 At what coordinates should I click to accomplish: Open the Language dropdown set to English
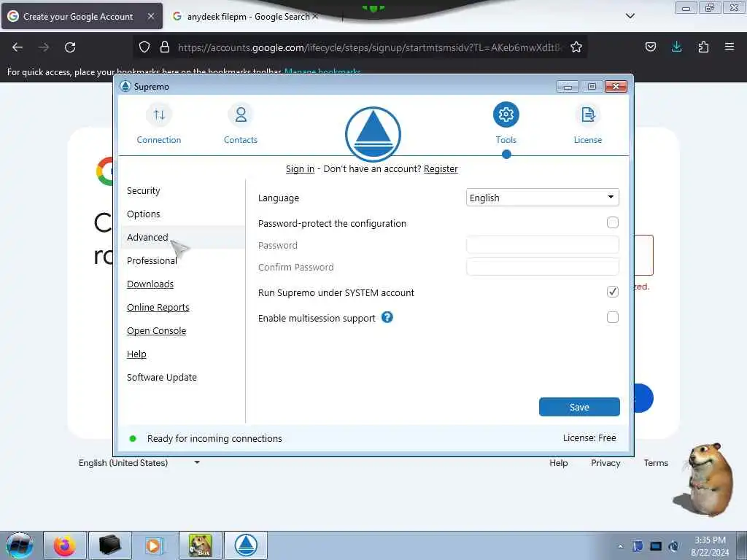click(x=542, y=198)
